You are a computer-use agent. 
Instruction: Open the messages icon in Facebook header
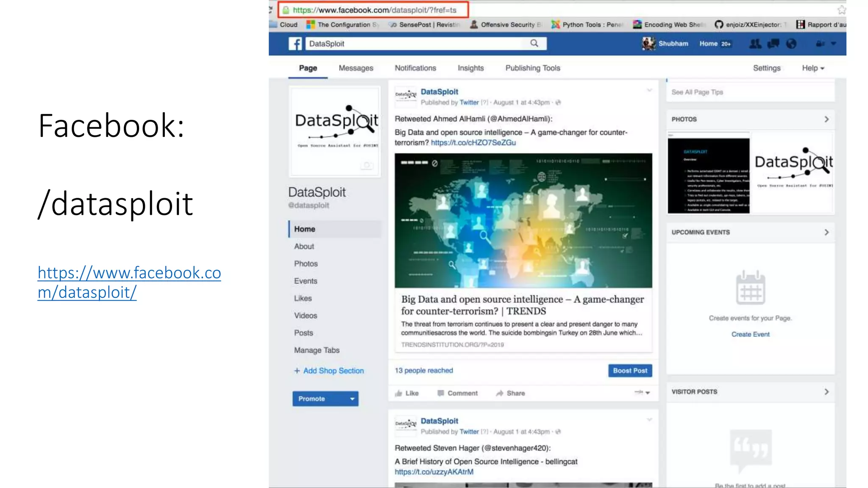(x=773, y=44)
